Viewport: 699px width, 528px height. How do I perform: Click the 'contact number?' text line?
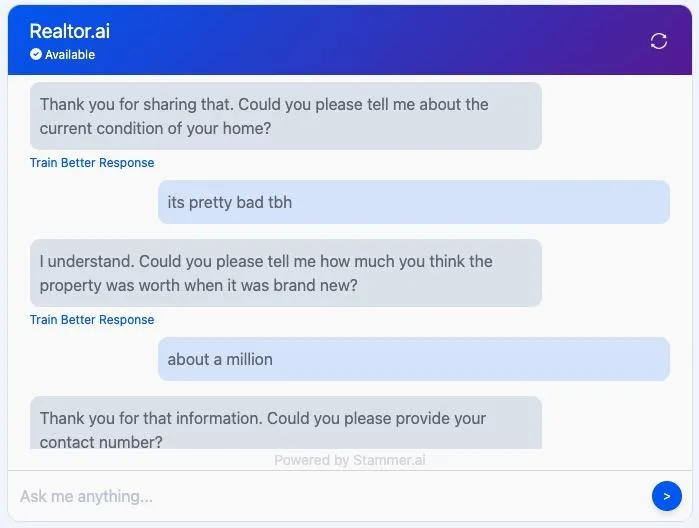(x=101, y=442)
